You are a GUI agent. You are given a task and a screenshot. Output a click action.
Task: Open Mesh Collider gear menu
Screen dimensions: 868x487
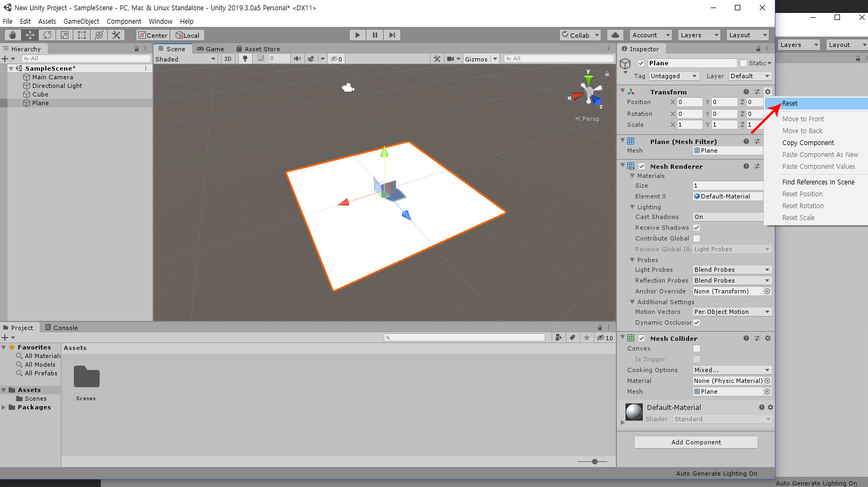[x=768, y=338]
